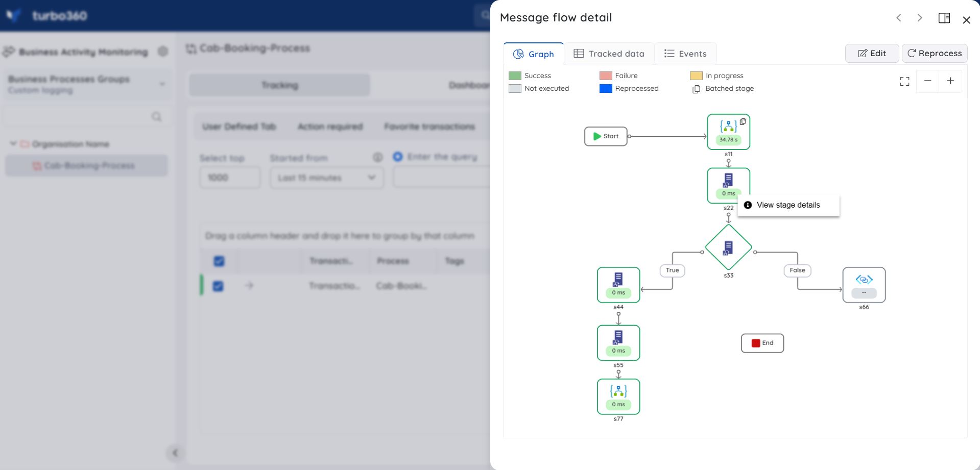Fit graph to screen icon
980x470 pixels.
[x=904, y=81]
